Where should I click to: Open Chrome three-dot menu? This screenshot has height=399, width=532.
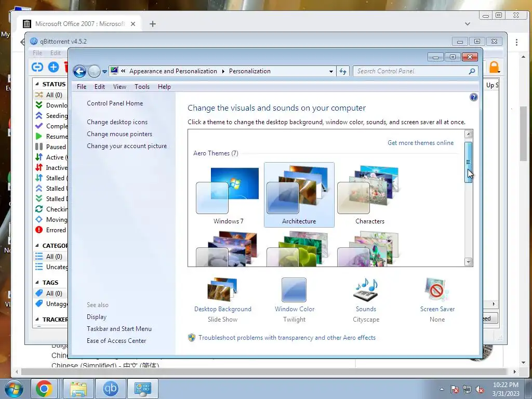516,42
